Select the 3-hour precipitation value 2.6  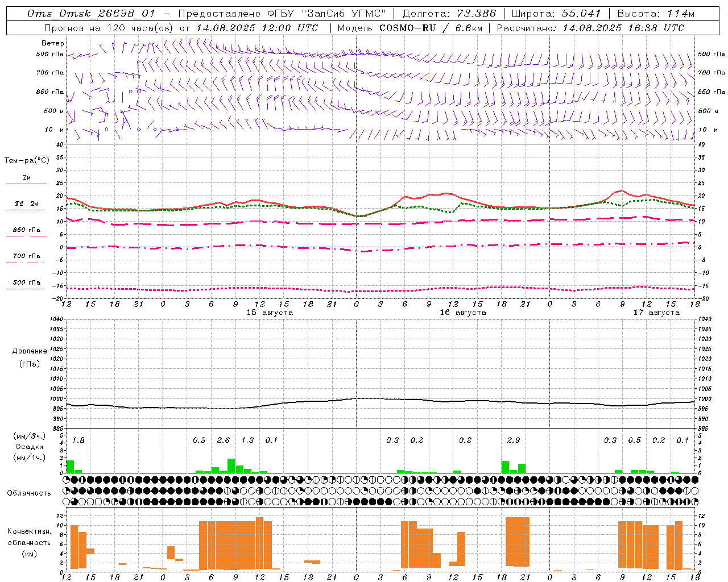[x=224, y=440]
